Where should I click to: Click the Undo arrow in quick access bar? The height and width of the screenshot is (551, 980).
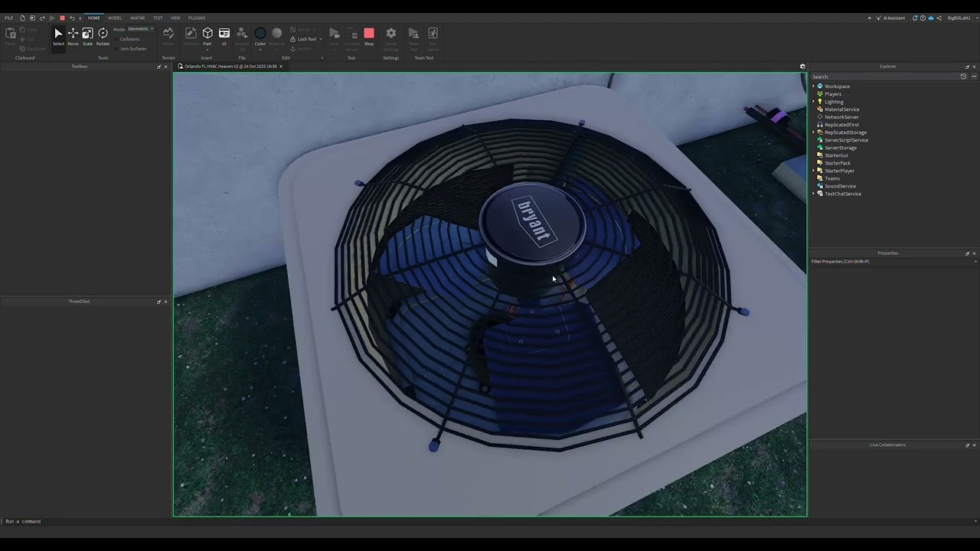(x=72, y=18)
